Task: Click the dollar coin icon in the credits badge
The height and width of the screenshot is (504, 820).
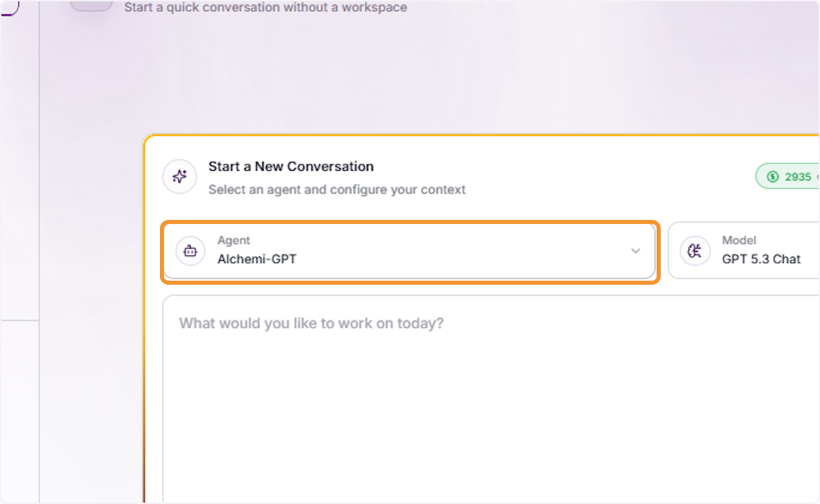Action: pyautogui.click(x=773, y=177)
